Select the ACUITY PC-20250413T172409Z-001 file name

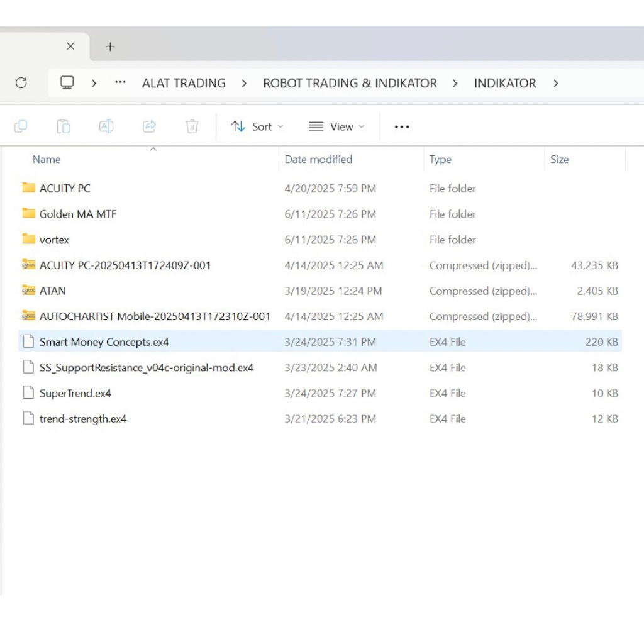(x=125, y=265)
